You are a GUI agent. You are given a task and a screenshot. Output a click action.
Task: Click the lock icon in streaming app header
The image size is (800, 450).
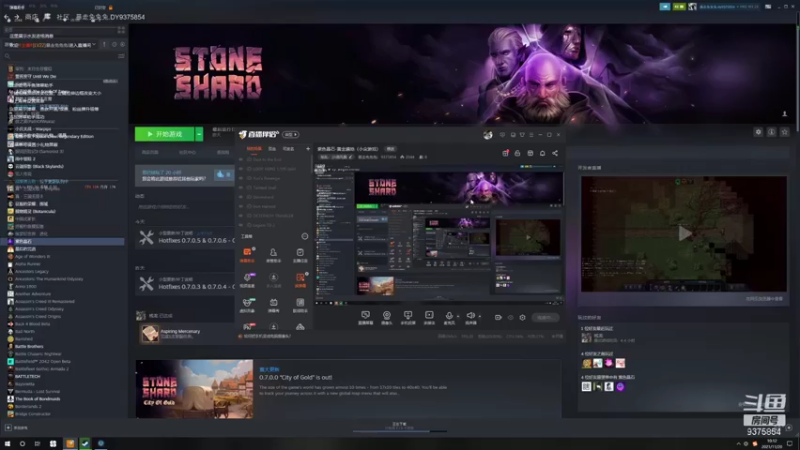click(x=517, y=153)
